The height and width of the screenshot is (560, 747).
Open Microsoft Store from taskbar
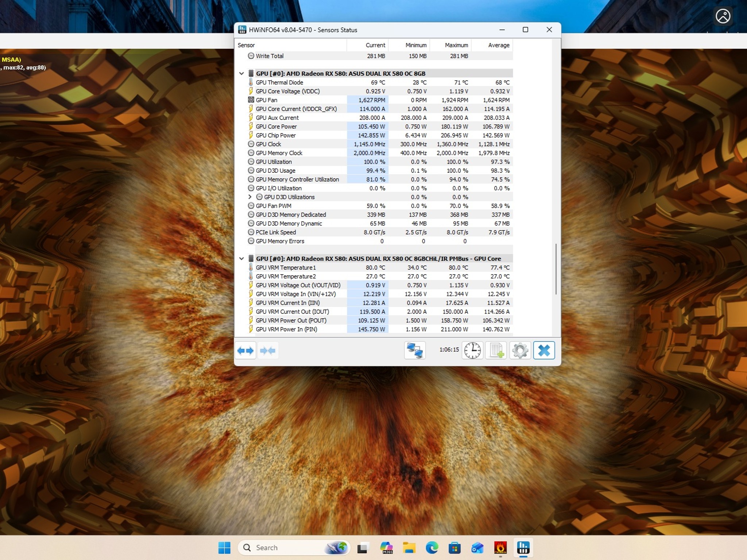[x=454, y=548]
